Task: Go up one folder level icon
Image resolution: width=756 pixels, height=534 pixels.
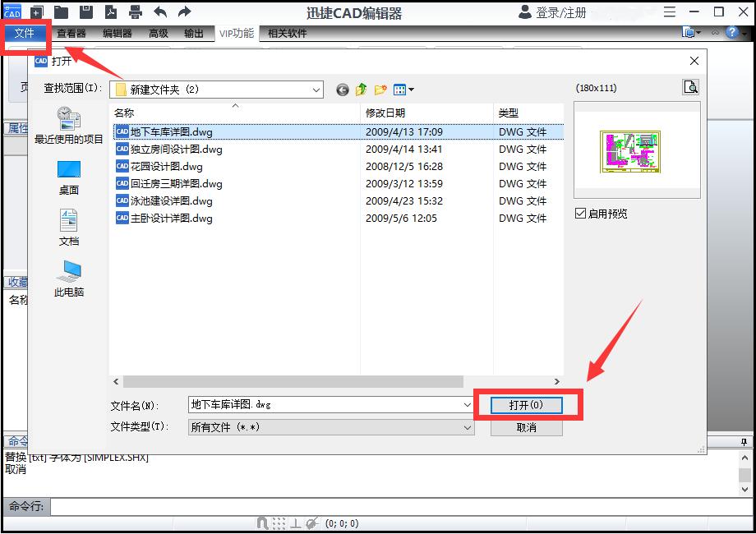Action: coord(360,88)
